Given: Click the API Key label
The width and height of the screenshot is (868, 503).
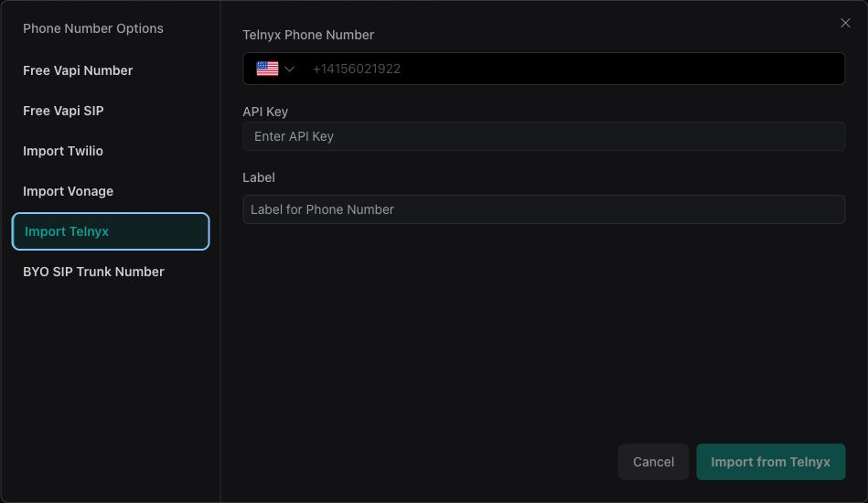Looking at the screenshot, I should point(265,112).
